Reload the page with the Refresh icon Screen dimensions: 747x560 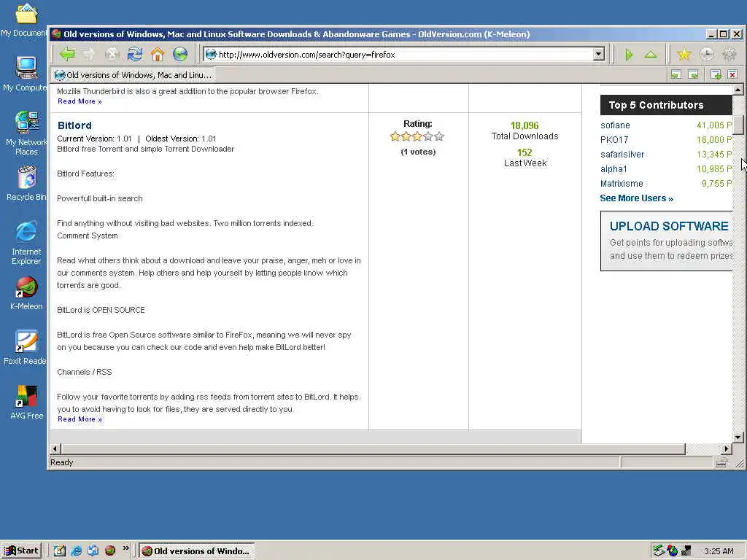click(135, 54)
